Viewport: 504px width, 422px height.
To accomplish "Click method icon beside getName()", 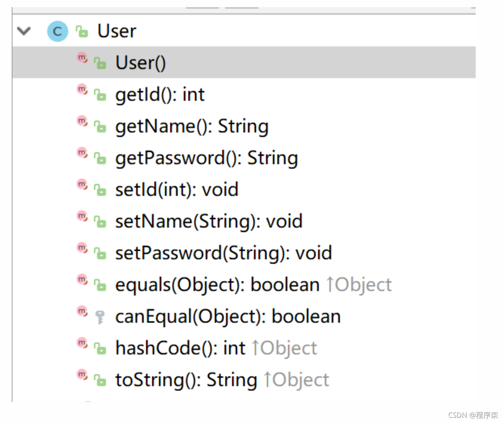I will click(x=82, y=121).
